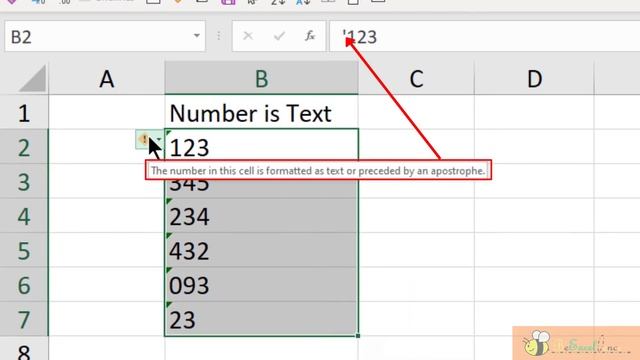This screenshot has width=640, height=360.
Task: Open the Name Box dropdown arrow
Action: pyautogui.click(x=197, y=36)
